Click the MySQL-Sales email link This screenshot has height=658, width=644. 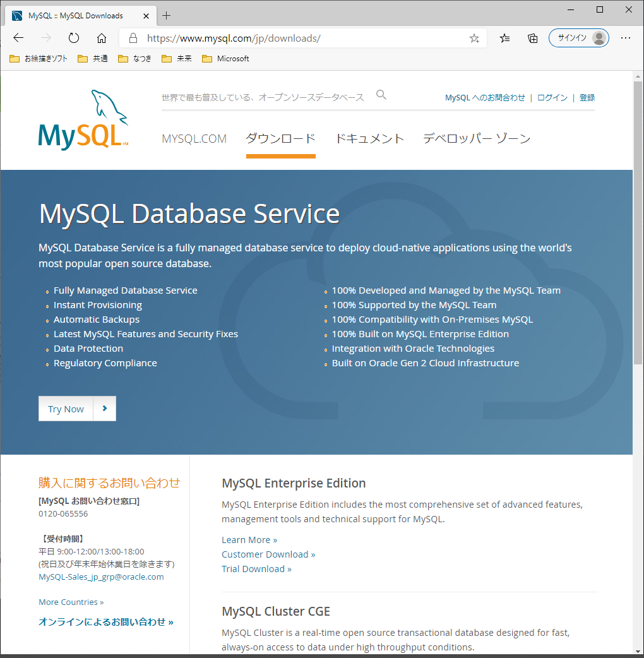click(100, 577)
